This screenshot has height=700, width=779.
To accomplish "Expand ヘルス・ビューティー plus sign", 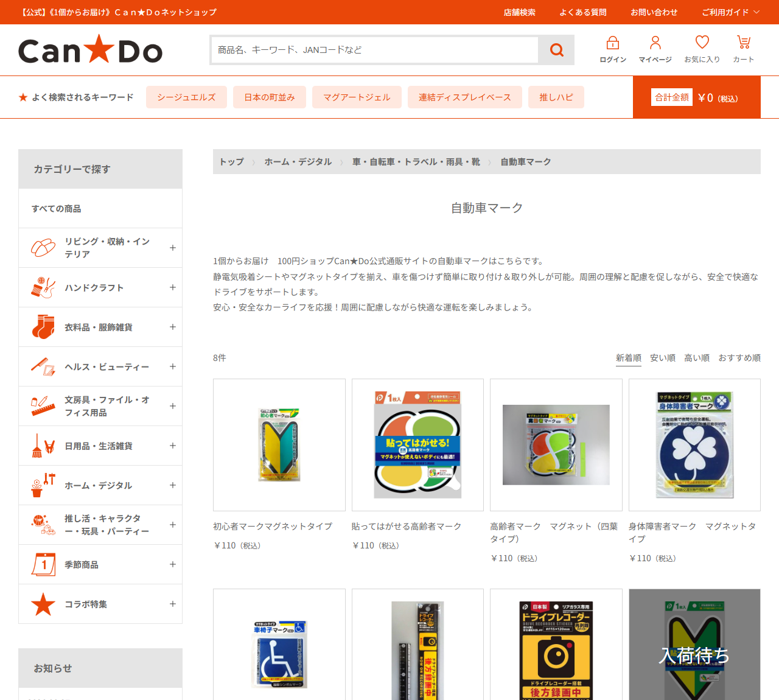I will (173, 366).
